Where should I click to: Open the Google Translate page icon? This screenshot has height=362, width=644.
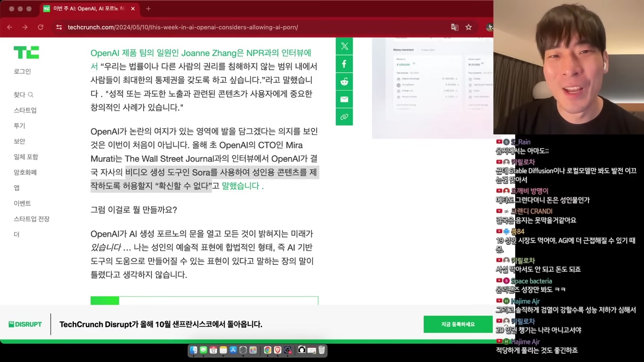(x=455, y=27)
